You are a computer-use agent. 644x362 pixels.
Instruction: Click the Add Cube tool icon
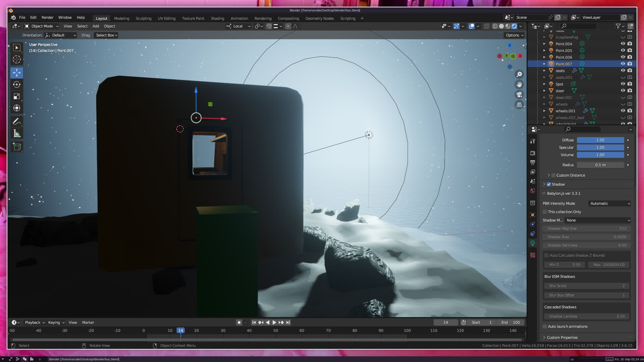point(17,147)
